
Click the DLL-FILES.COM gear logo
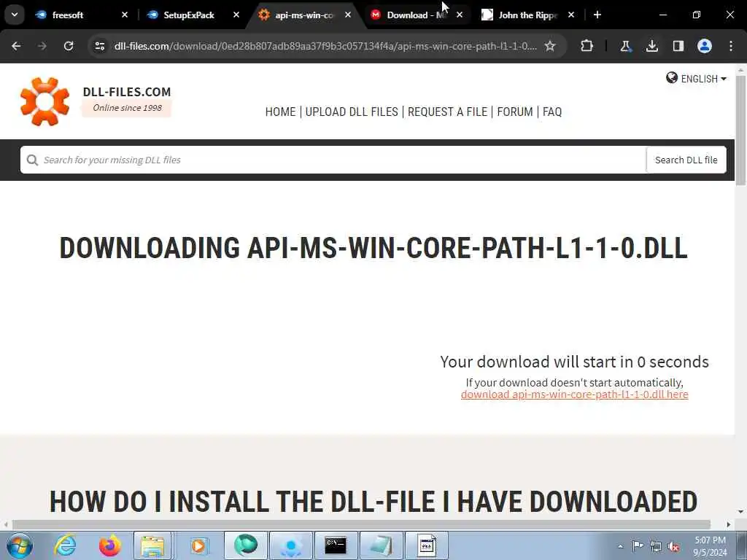[44, 101]
